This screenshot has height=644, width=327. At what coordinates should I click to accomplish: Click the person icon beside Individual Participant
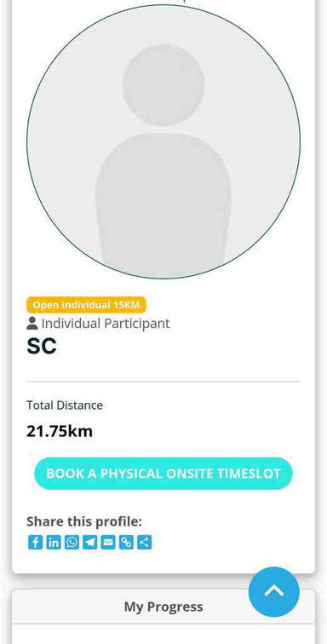point(32,323)
